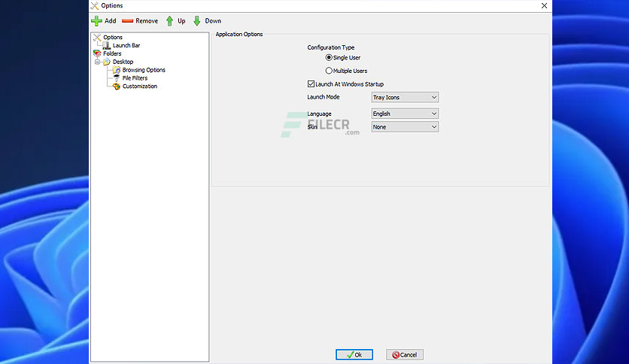Uncheck Launch At Windows Startup
The image size is (629, 364).
[311, 83]
